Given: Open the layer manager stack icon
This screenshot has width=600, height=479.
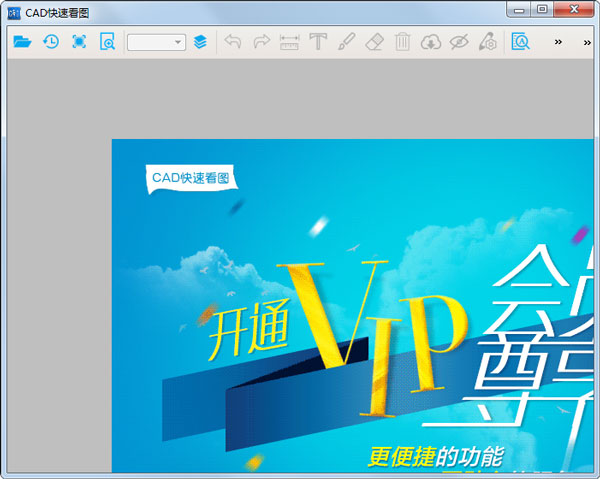Looking at the screenshot, I should pyautogui.click(x=200, y=42).
